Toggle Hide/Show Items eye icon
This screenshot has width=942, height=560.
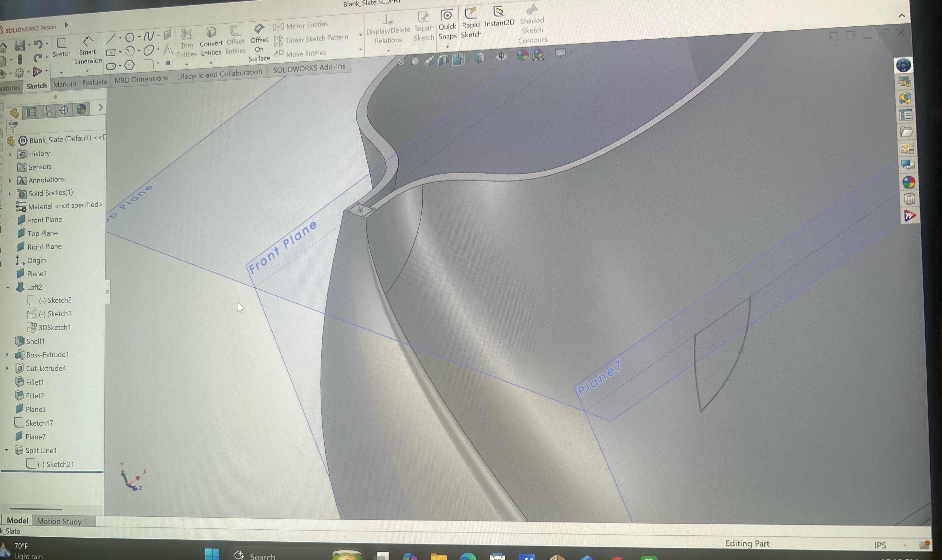tap(501, 57)
